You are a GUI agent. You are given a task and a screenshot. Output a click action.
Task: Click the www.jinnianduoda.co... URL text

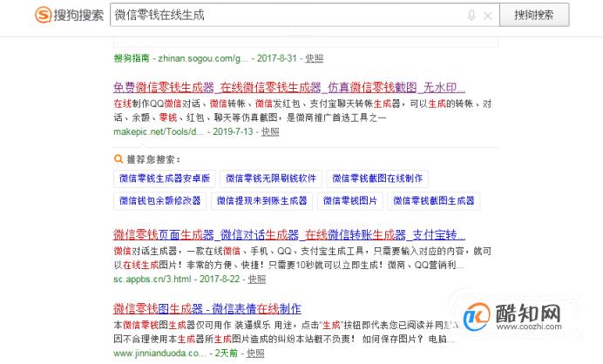(159, 353)
